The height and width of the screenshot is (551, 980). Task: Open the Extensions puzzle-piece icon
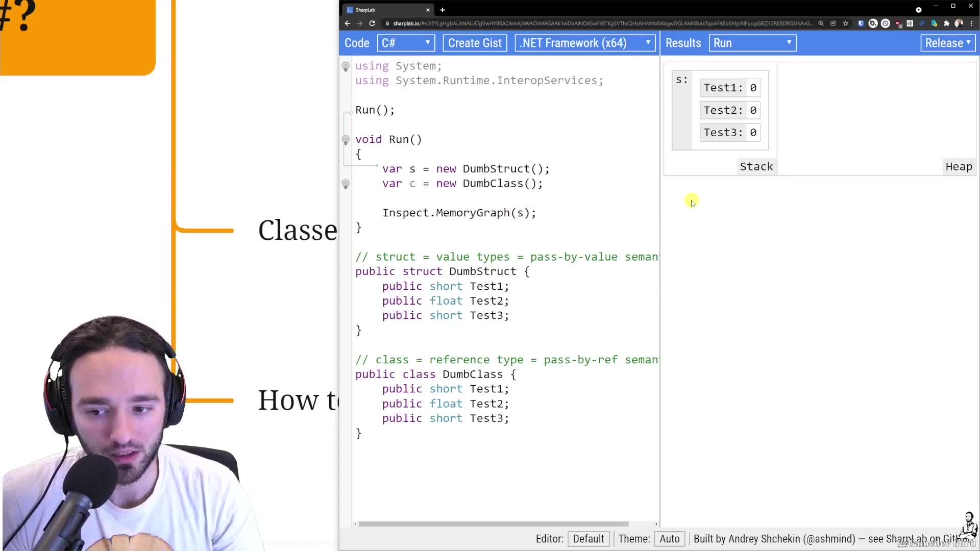[946, 23]
